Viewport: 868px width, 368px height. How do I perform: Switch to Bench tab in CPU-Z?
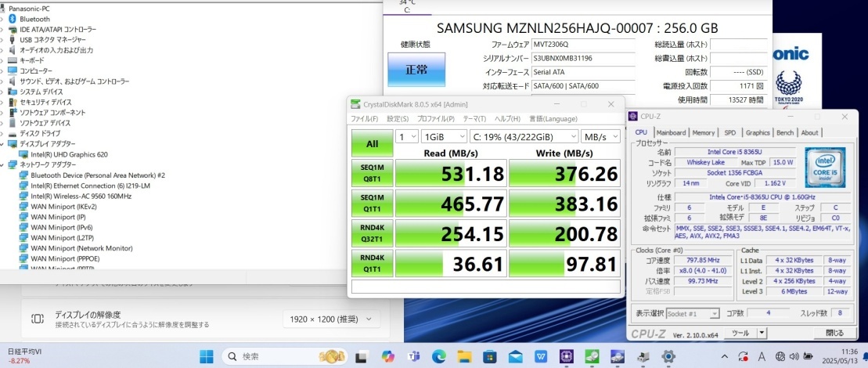[x=785, y=133]
